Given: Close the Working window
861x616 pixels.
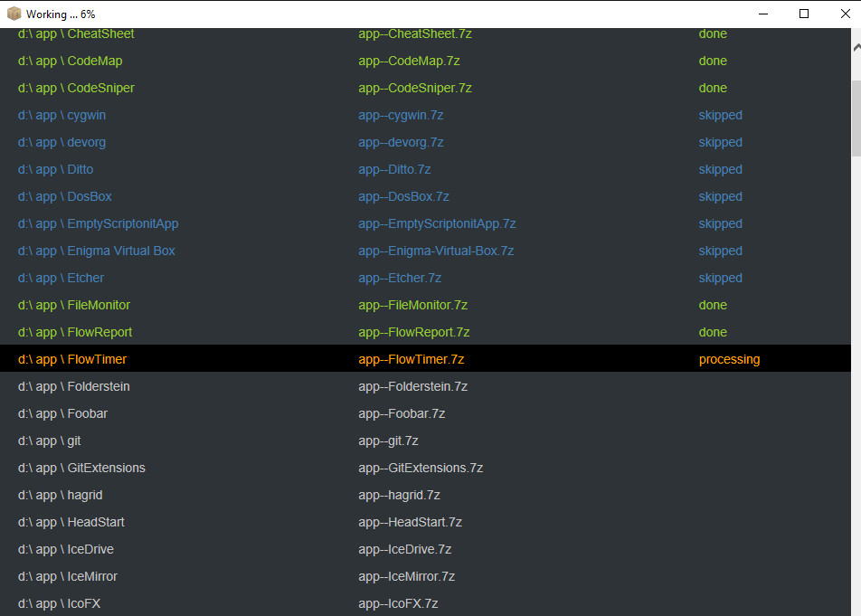Looking at the screenshot, I should coord(846,14).
